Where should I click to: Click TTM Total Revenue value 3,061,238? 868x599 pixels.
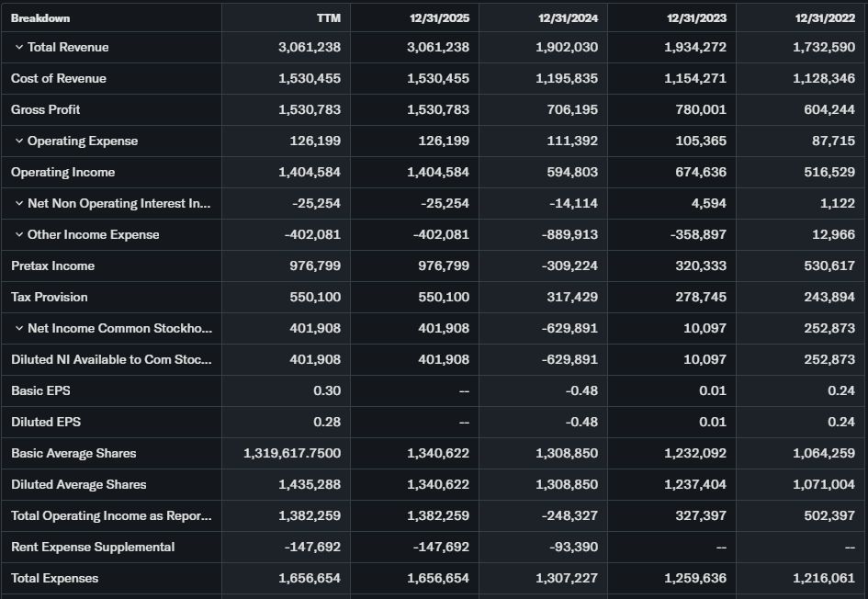coord(310,48)
